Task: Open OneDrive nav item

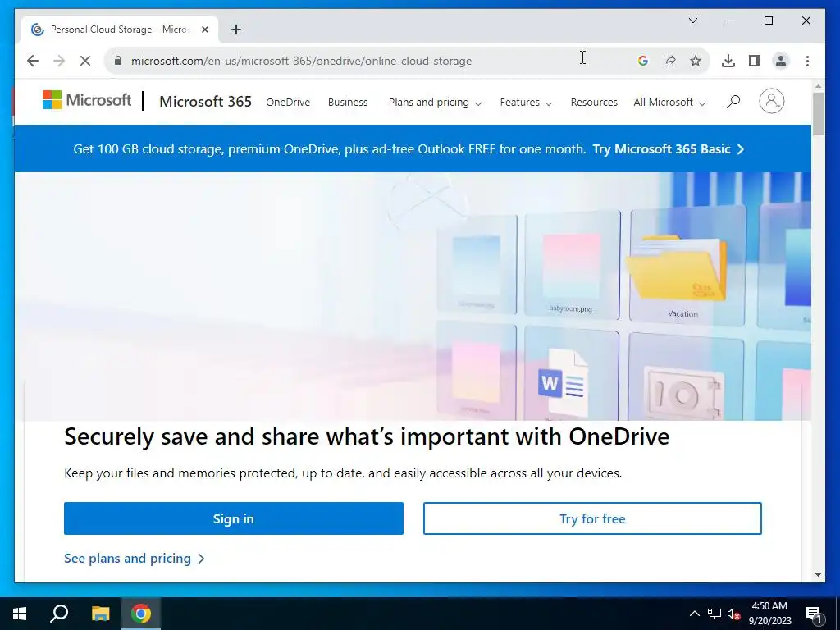Action: pyautogui.click(x=288, y=103)
